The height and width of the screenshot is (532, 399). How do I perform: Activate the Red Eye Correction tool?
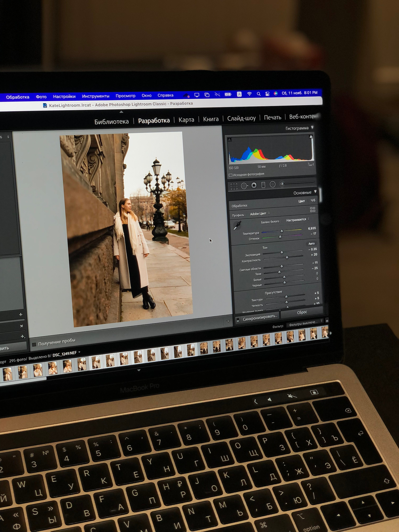pos(254,185)
